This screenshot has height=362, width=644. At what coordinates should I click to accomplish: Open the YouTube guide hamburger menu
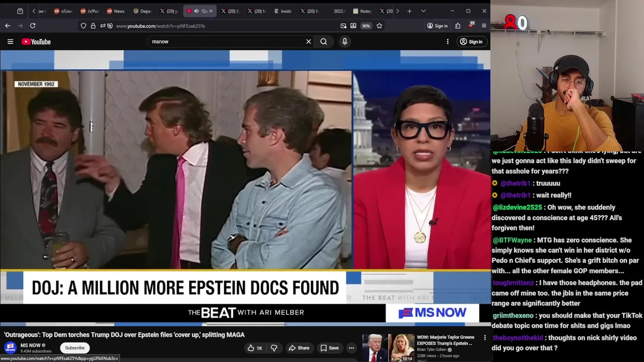tap(10, 42)
